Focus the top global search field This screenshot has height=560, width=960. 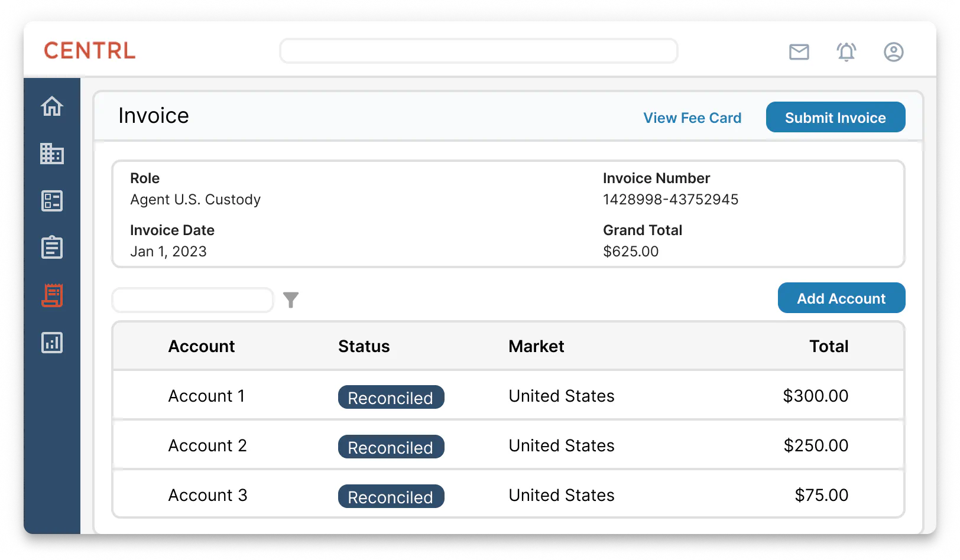478,51
